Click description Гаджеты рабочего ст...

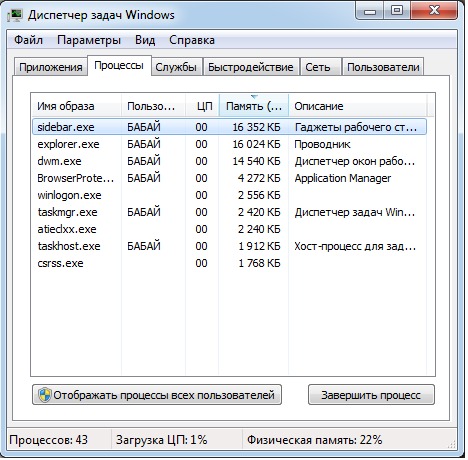(356, 127)
